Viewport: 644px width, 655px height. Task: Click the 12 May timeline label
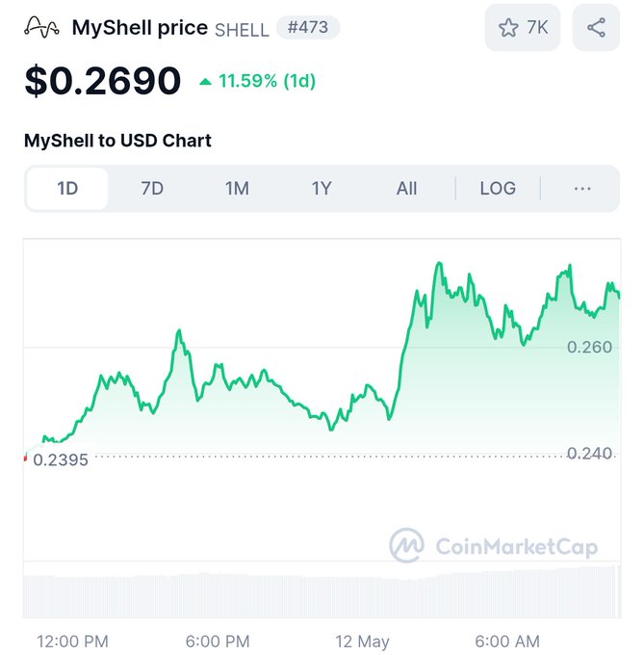[362, 641]
